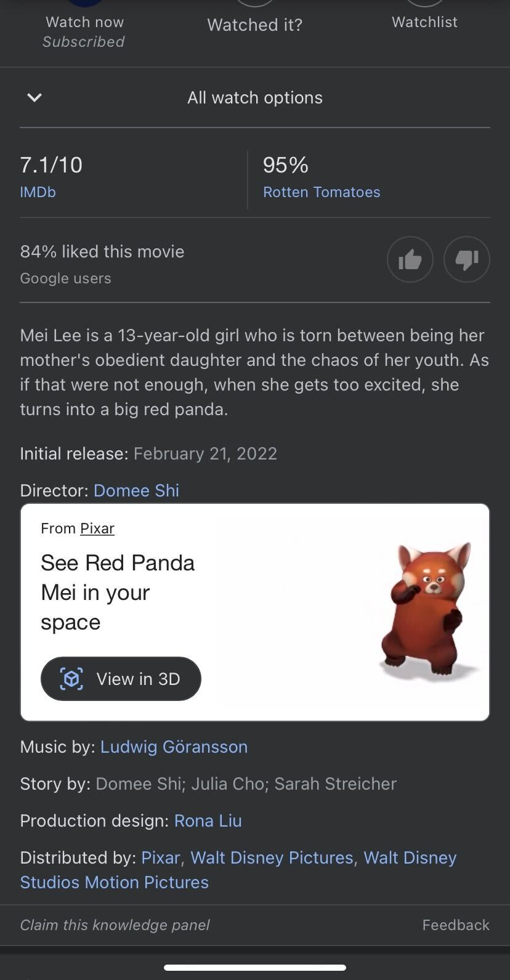Open All watch options list

(254, 97)
